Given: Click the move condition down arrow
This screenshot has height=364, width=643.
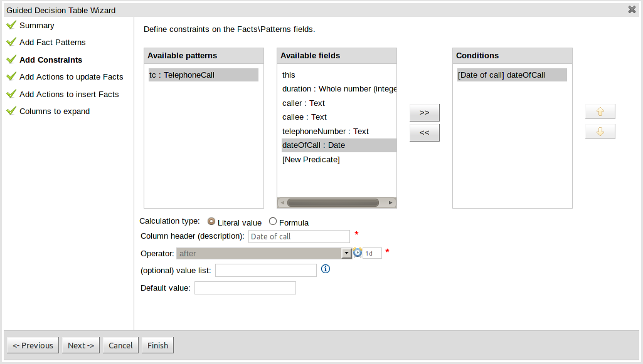Looking at the screenshot, I should (600, 132).
